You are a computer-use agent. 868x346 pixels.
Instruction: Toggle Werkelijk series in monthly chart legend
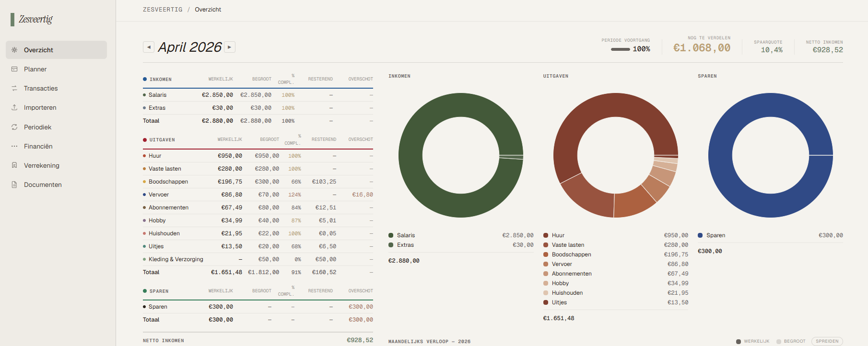(752, 341)
